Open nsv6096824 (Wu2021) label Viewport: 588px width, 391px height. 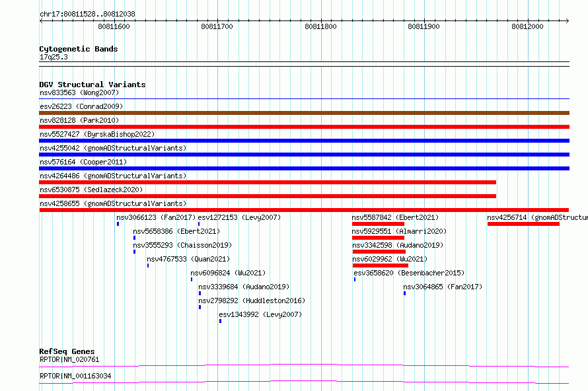(228, 273)
